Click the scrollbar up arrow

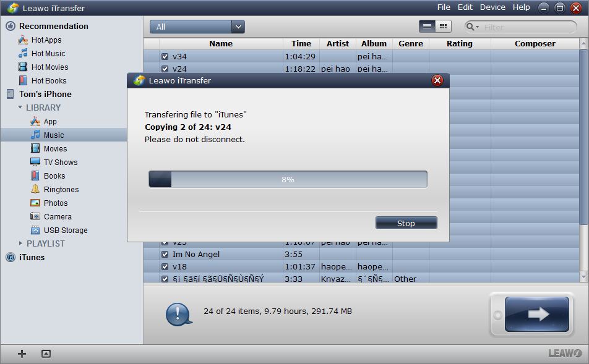pos(583,43)
